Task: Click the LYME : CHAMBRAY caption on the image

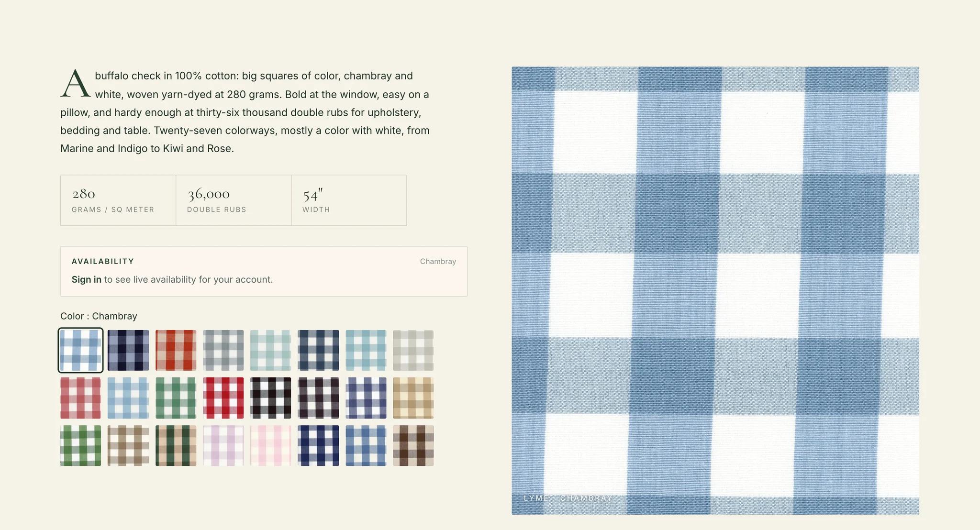Action: [x=568, y=498]
